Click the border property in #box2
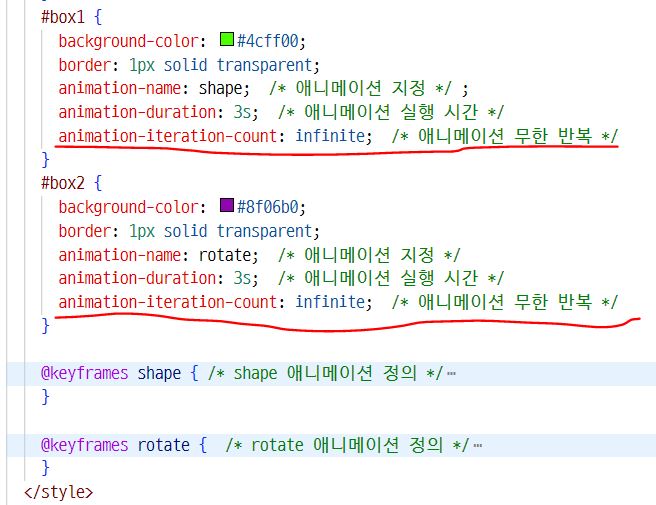This screenshot has height=505, width=656. [x=85, y=231]
